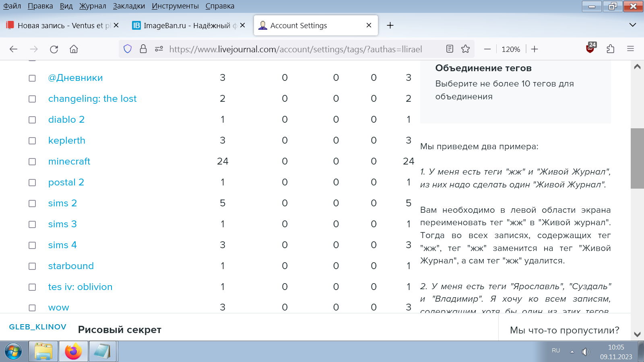Screen dimensions: 644x362
Task: View site security padlock details
Action: (143, 49)
